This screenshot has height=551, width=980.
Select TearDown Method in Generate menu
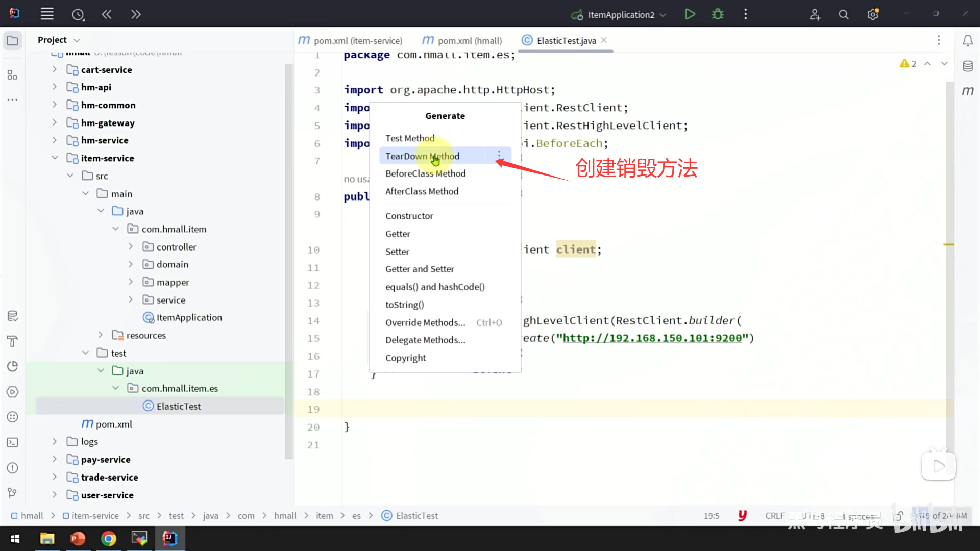point(422,156)
